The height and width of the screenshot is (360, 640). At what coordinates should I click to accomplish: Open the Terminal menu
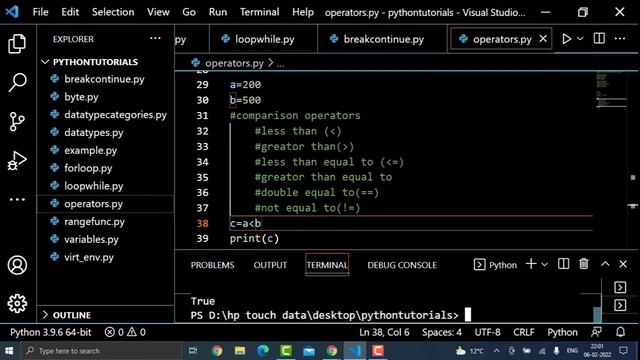(259, 12)
